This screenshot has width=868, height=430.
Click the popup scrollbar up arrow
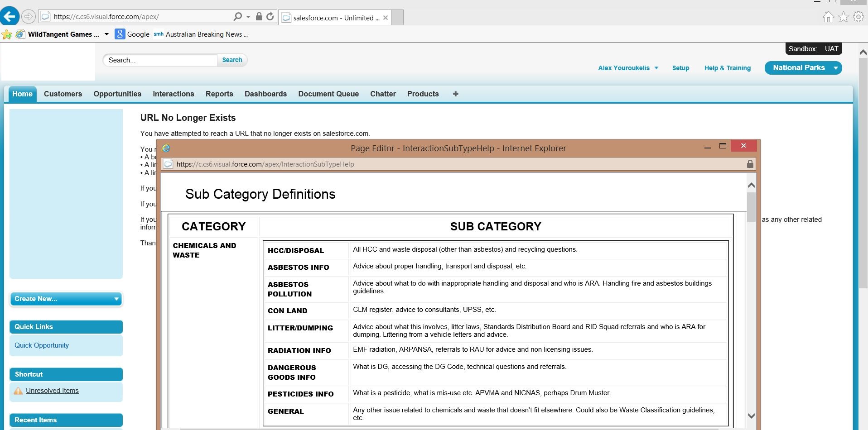tap(751, 185)
